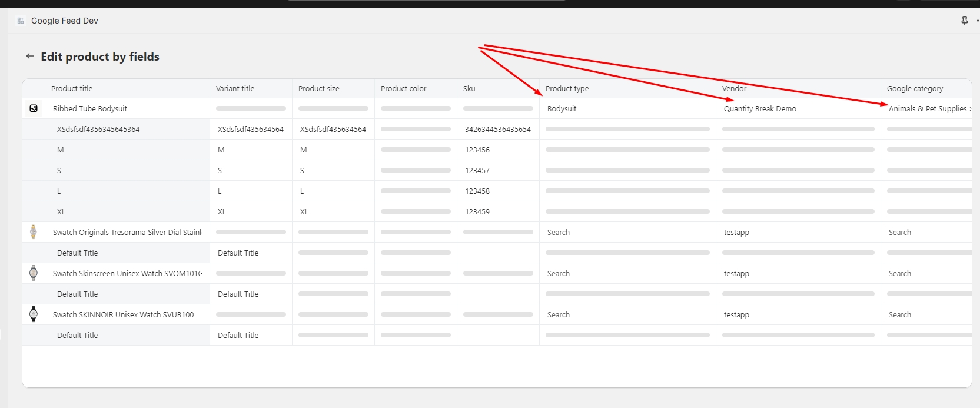
Task: Click the Bodysuit product type field
Action: tap(627, 108)
